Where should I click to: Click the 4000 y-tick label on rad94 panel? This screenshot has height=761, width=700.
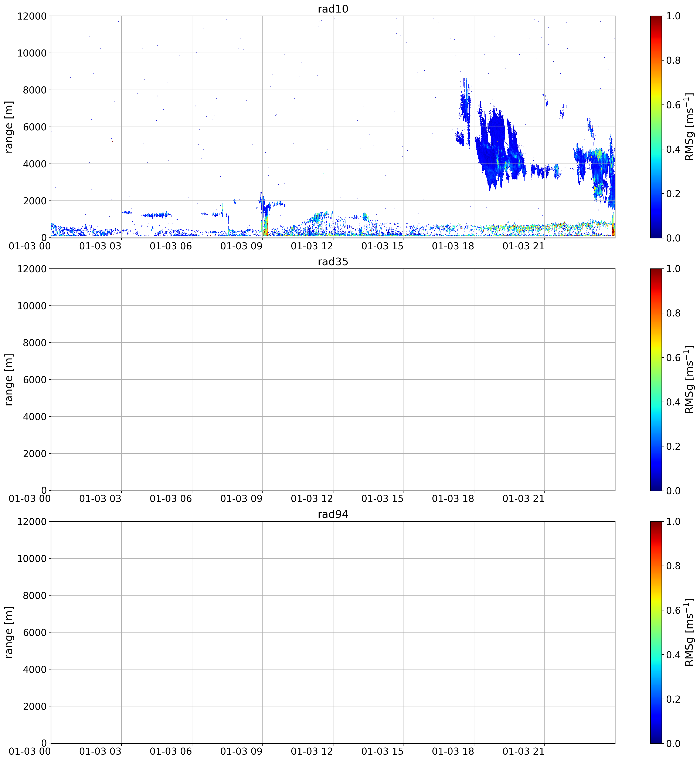[x=35, y=669]
